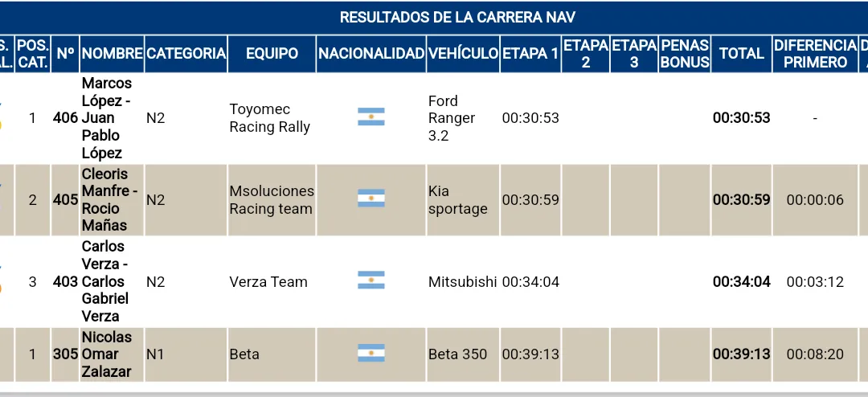The width and height of the screenshot is (868, 397).
Task: Click the DIFERENCIA PRIMERO column header
Action: [815, 54]
